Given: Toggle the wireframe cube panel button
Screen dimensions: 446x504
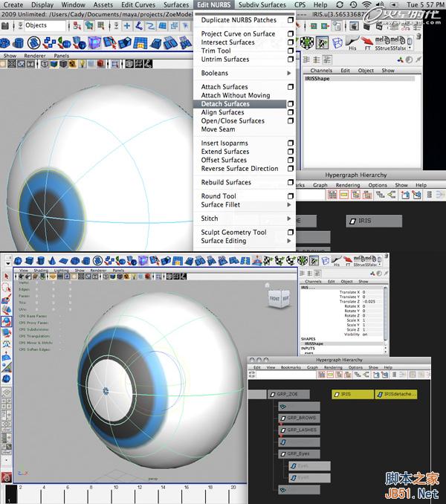Looking at the screenshot, I should (x=45, y=64).
